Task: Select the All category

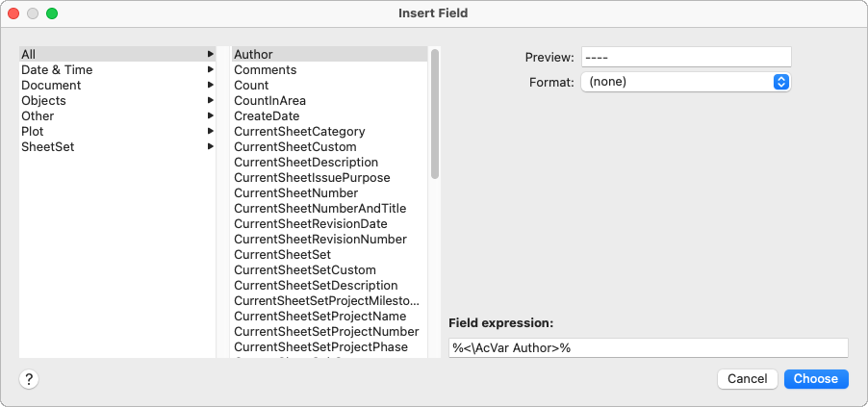Action: [29, 54]
